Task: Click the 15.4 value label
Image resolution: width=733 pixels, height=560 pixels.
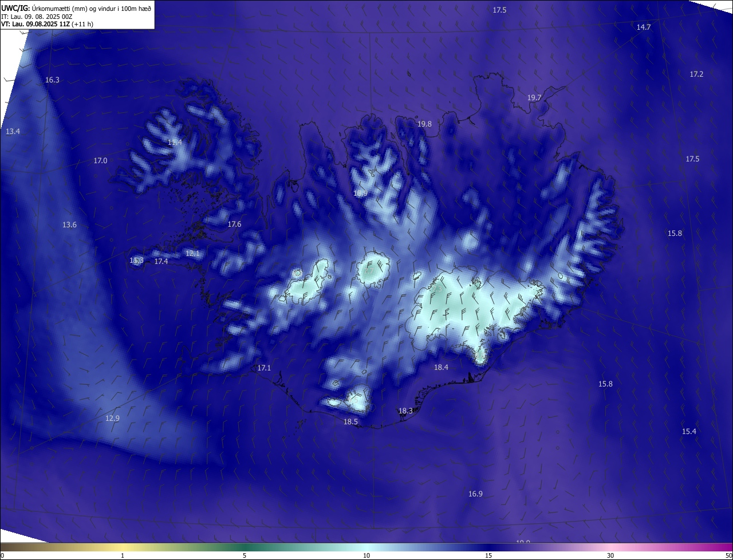Action: click(x=689, y=432)
